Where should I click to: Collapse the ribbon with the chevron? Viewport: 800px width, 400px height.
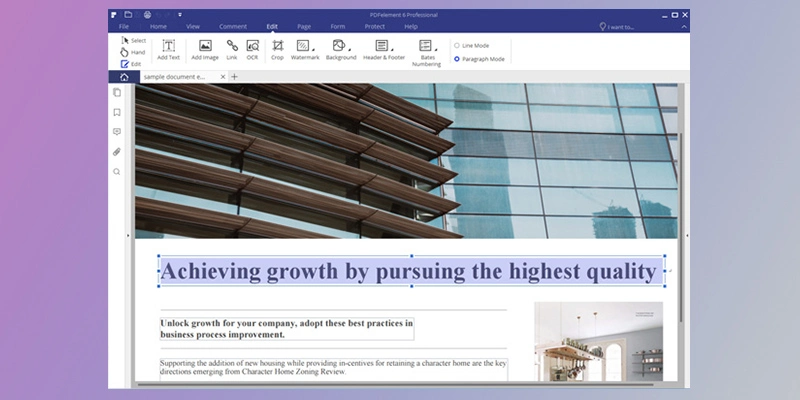(684, 27)
